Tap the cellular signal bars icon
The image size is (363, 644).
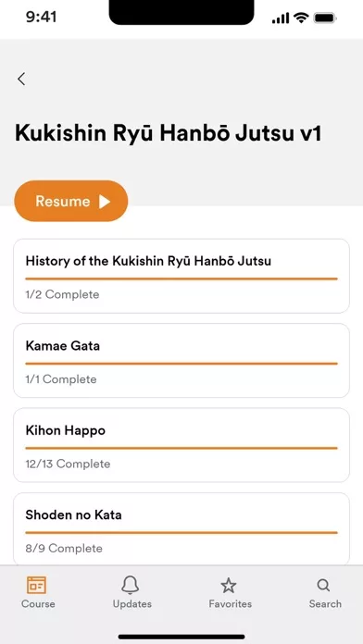pos(281,19)
